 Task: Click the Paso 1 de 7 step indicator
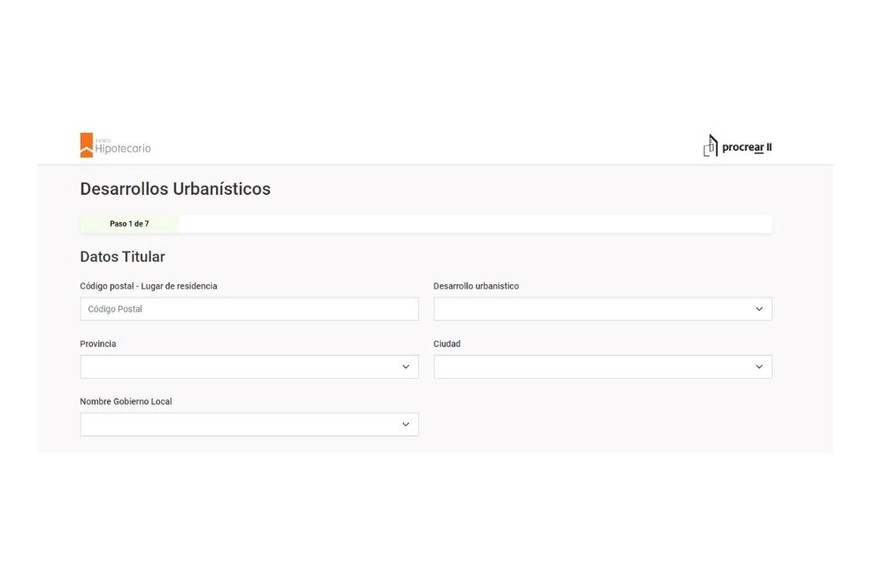[x=129, y=224]
